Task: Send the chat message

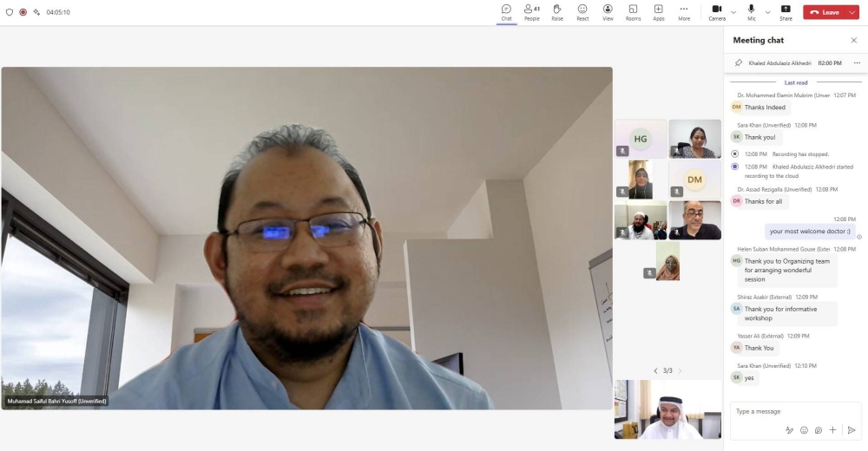Action: point(852,430)
